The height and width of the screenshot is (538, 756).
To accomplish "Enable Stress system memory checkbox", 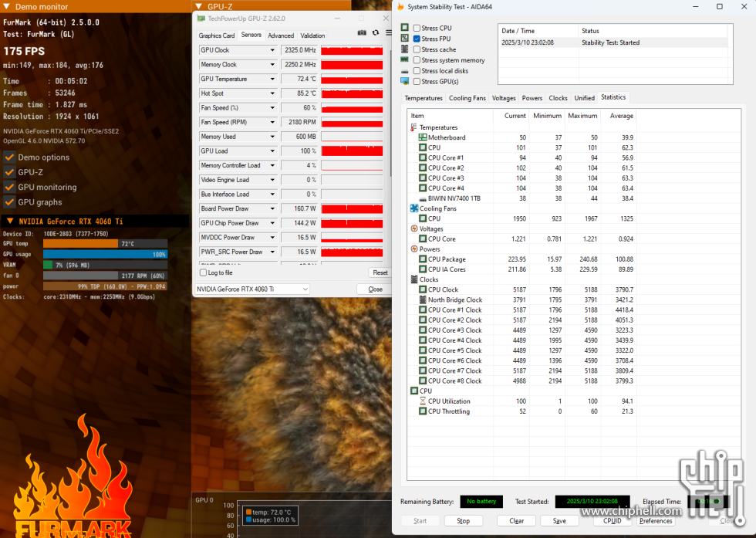I will (x=417, y=60).
